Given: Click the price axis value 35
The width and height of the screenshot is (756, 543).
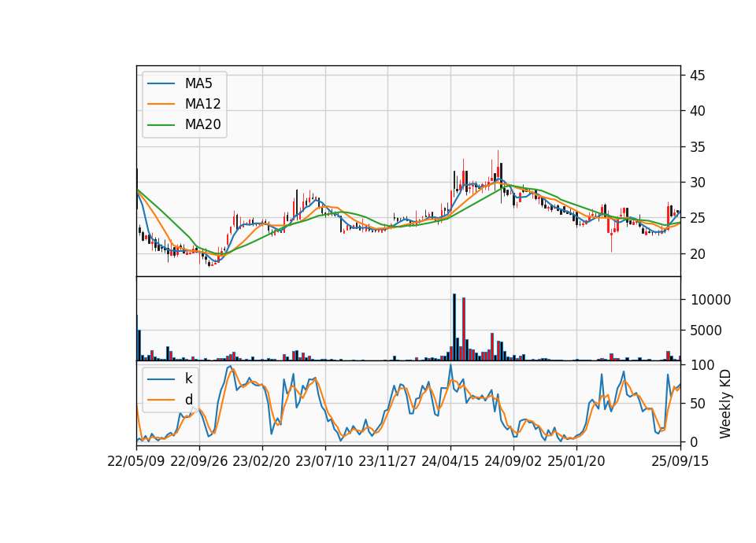Looking at the screenshot, I should [x=697, y=147].
